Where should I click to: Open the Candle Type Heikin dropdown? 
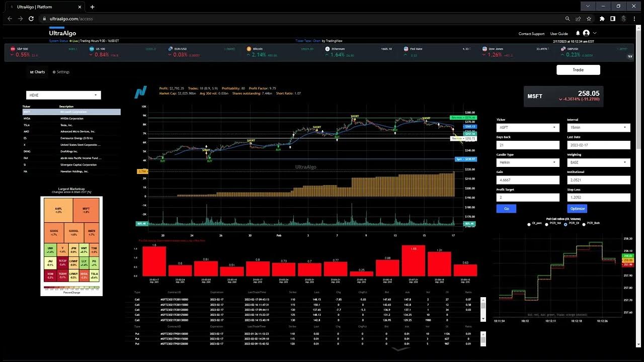[x=528, y=162]
